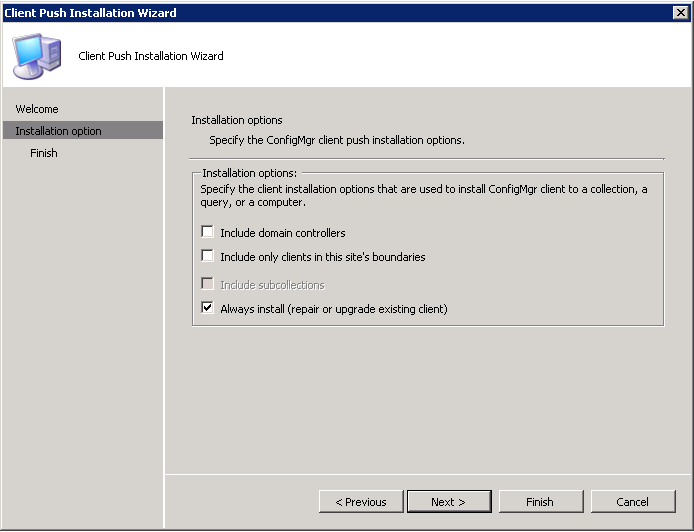Image resolution: width=694 pixels, height=532 pixels.
Task: Toggle the greyed-out Include subcollections checkbox
Action: coord(207,284)
